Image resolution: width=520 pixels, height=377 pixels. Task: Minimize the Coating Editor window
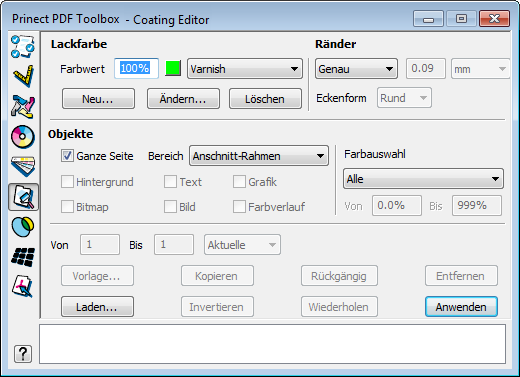point(428,19)
